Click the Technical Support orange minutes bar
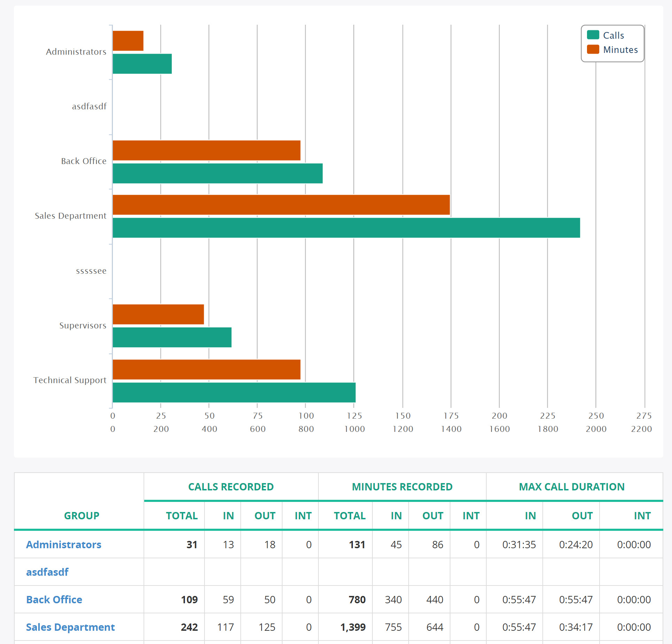 pyautogui.click(x=207, y=370)
